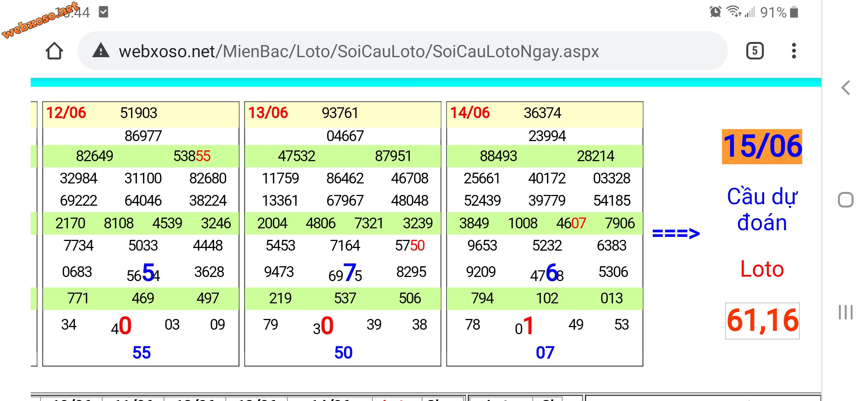Screen dimensions: 868x401
Task: Click number 67967 in 13/06 table
Action: coord(345,200)
